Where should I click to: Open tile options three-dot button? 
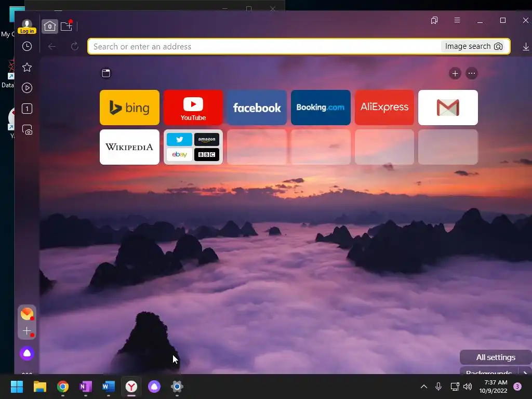click(x=471, y=73)
